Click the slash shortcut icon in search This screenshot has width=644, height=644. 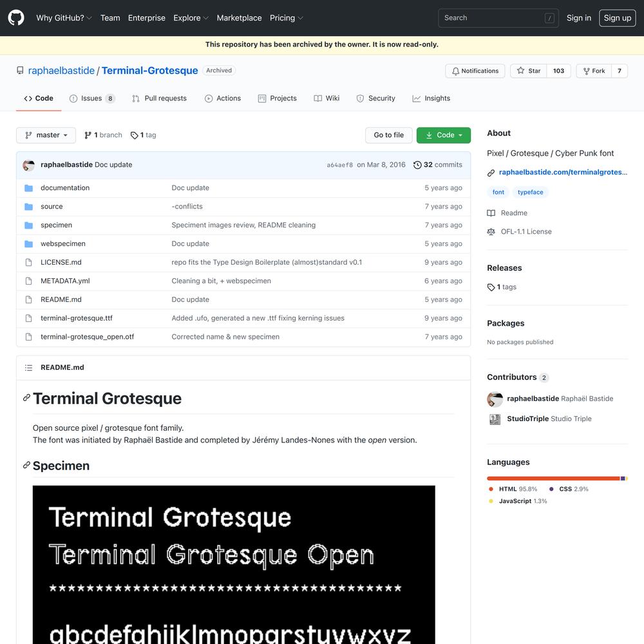pos(549,18)
